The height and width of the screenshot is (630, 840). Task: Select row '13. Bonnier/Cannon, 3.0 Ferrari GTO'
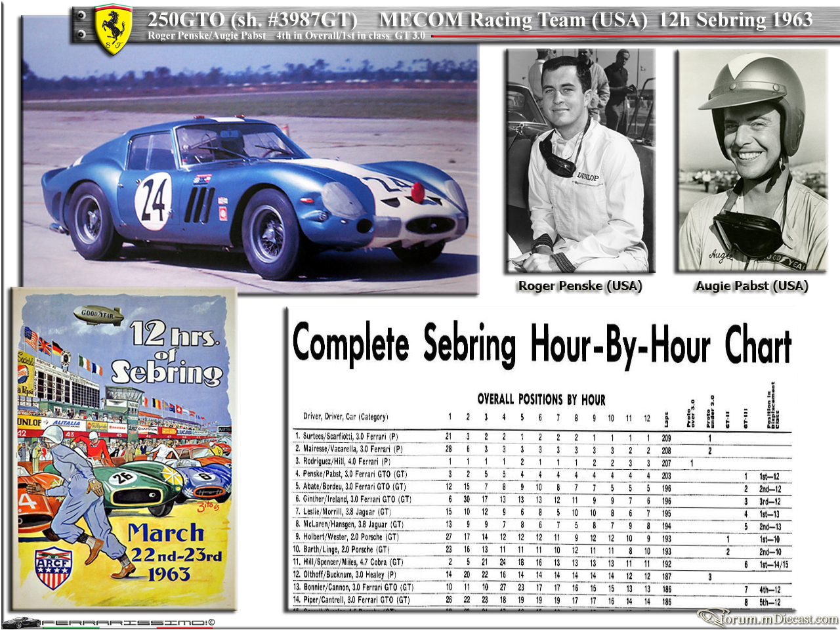point(542,587)
